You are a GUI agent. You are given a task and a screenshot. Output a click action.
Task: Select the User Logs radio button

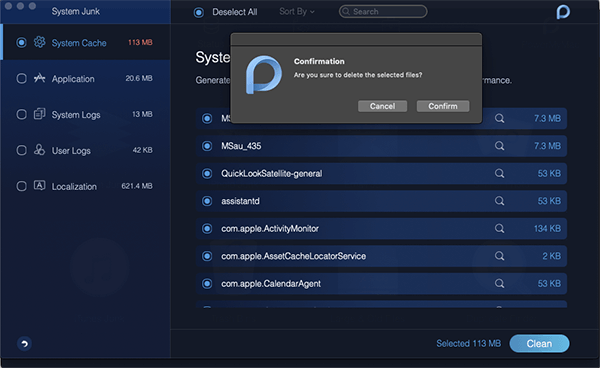pyautogui.click(x=21, y=150)
